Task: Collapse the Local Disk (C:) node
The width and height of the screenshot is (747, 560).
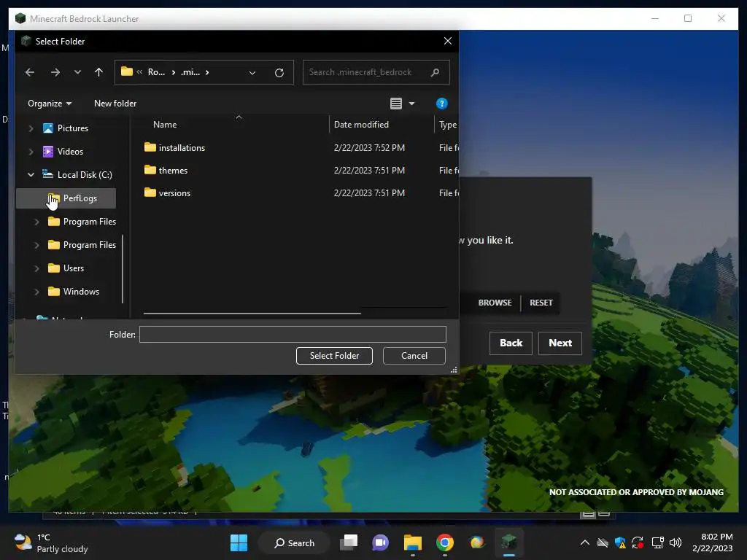Action: (31, 175)
